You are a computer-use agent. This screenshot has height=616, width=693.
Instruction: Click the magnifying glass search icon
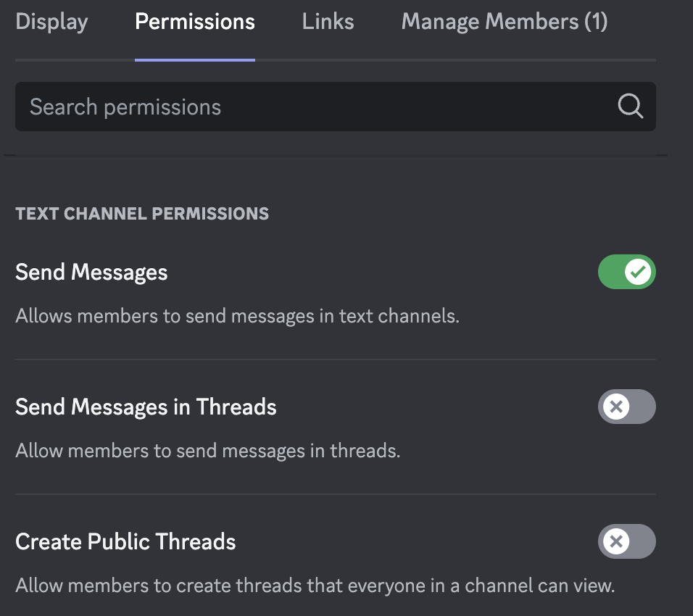point(630,106)
